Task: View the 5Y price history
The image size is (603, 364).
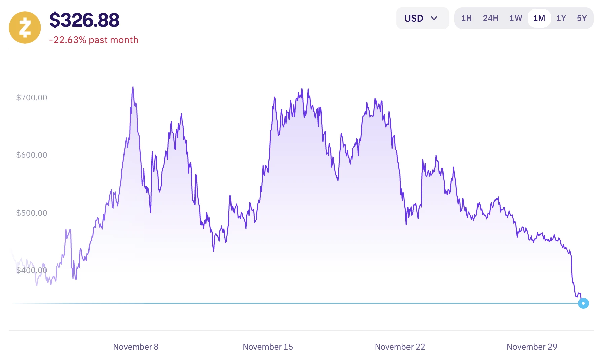Action: pyautogui.click(x=581, y=18)
